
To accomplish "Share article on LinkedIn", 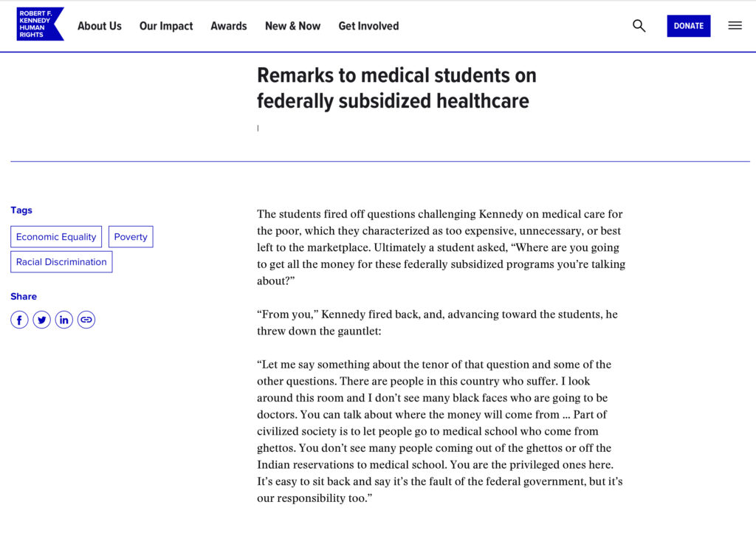I will pyautogui.click(x=64, y=320).
